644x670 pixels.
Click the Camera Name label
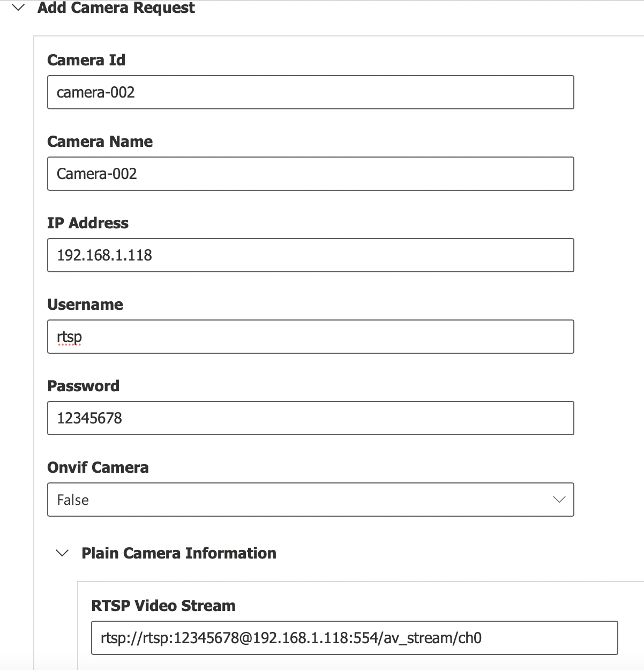[x=100, y=142]
